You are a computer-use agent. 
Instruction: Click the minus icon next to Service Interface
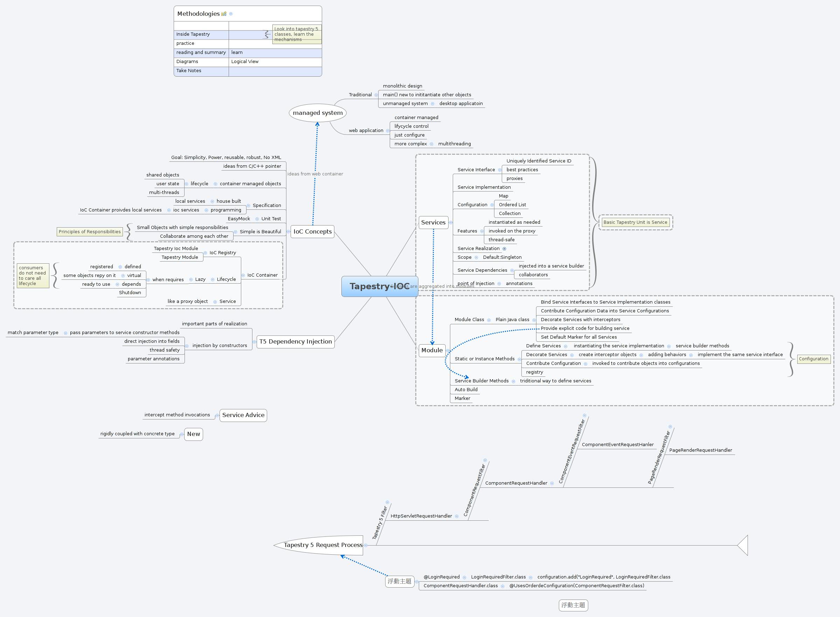coord(500,170)
